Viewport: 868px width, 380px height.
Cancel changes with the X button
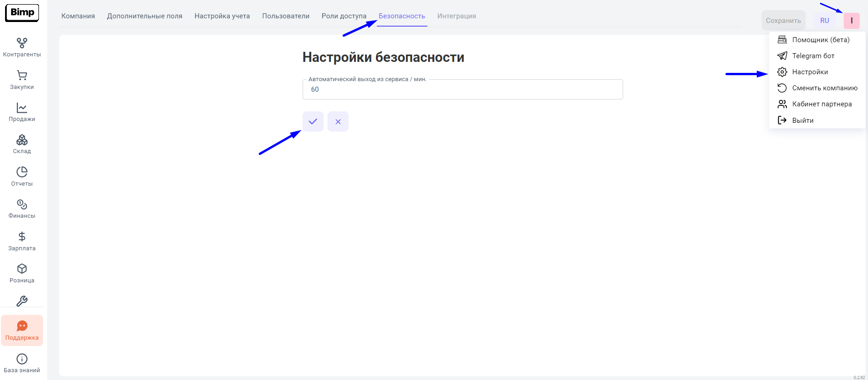(338, 121)
